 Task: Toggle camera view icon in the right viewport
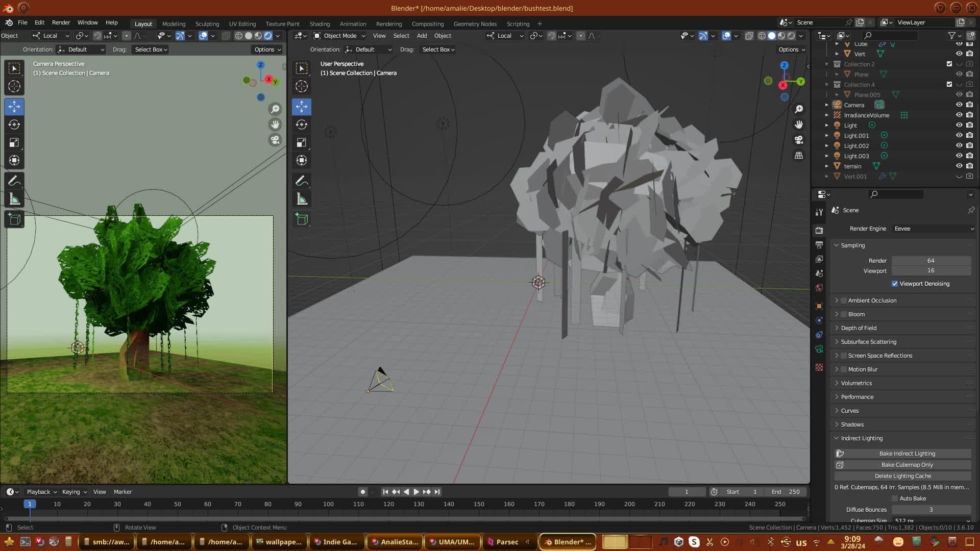[x=799, y=140]
